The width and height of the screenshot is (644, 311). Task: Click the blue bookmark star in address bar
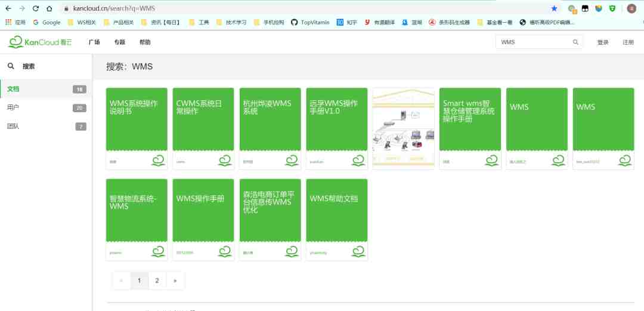click(x=554, y=8)
